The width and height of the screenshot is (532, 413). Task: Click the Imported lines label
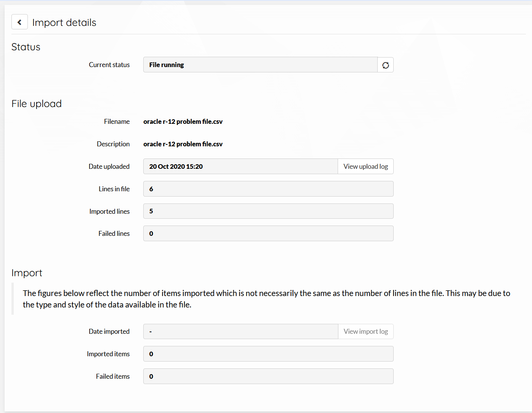pos(110,211)
